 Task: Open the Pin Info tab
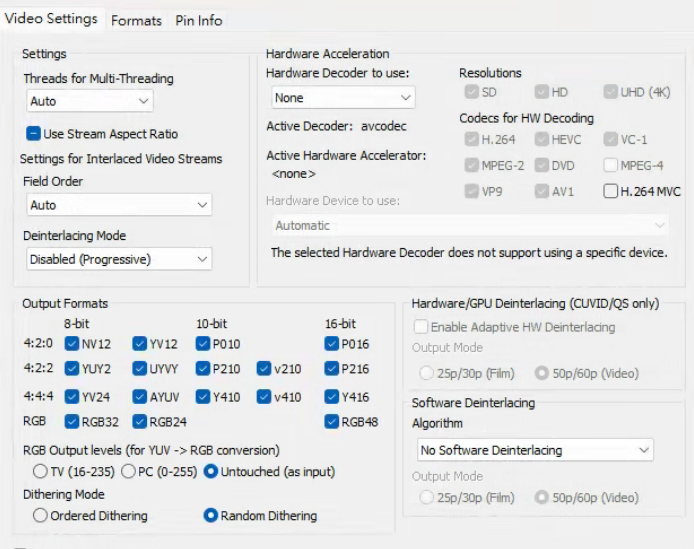click(x=199, y=21)
